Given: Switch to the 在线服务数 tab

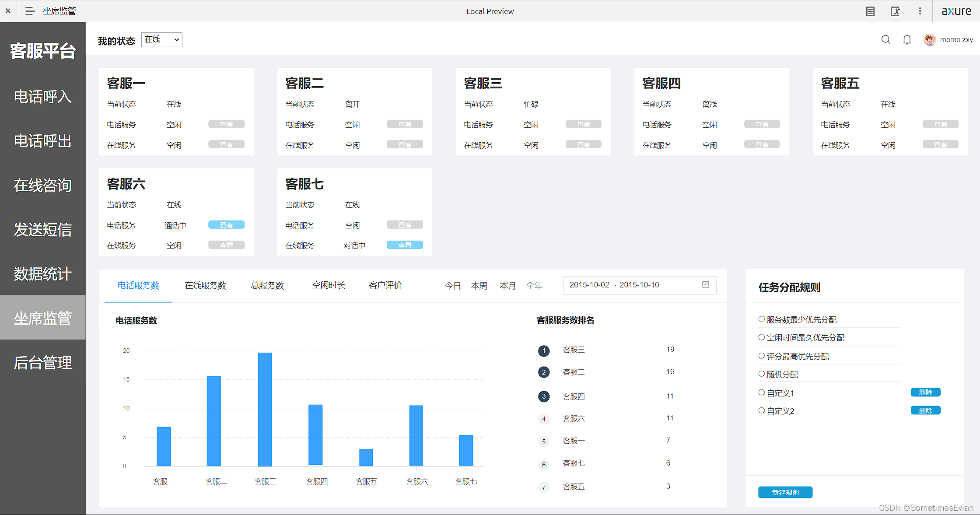Looking at the screenshot, I should tap(205, 285).
